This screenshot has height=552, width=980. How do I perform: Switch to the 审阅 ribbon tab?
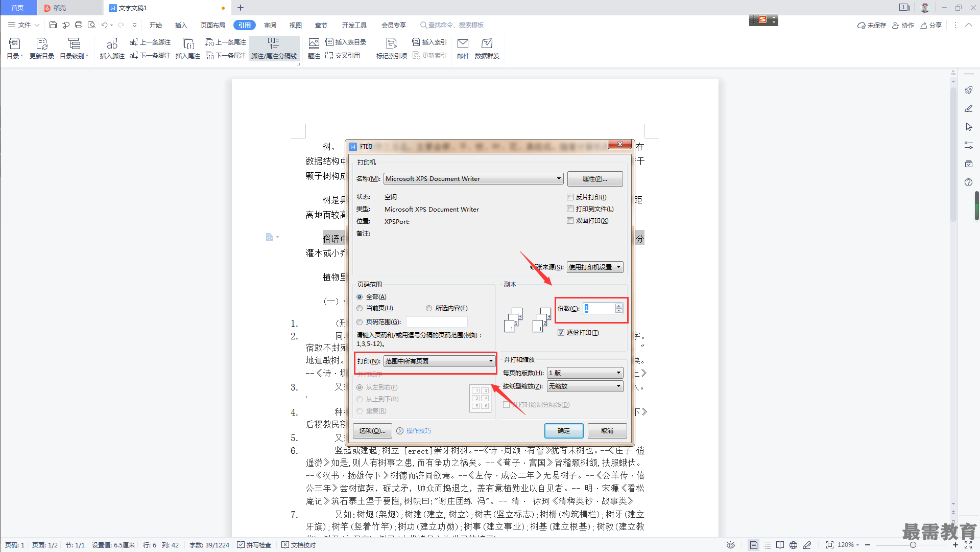270,25
